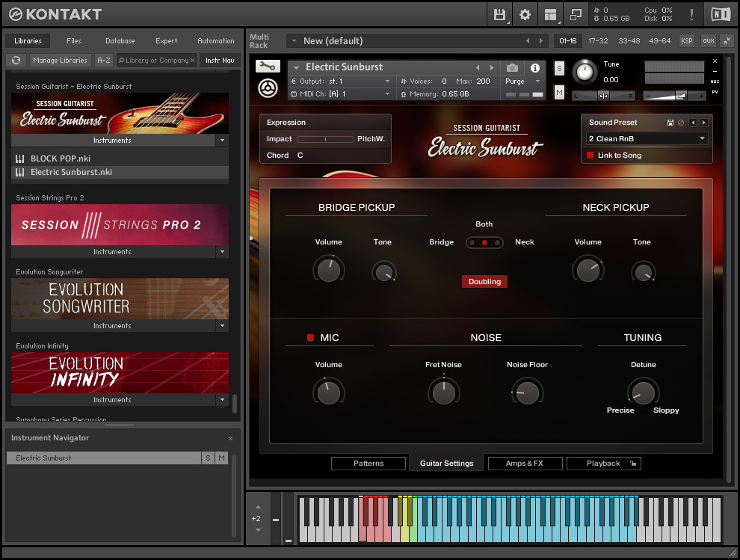Click the exclamation panic button
The width and height of the screenshot is (740, 560).
click(691, 15)
